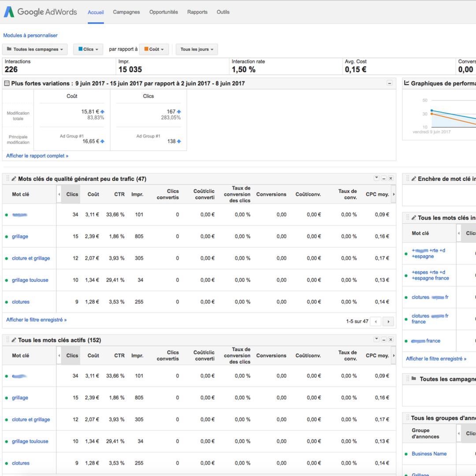Click the pencil icon beside Tous les mots clés actifs
This screenshot has height=476, width=476.
point(14,340)
